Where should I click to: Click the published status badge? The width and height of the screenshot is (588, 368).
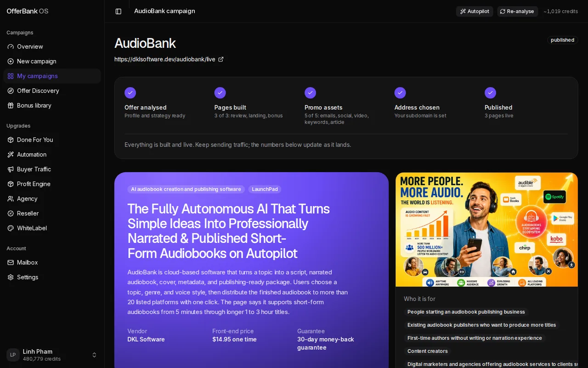point(562,40)
